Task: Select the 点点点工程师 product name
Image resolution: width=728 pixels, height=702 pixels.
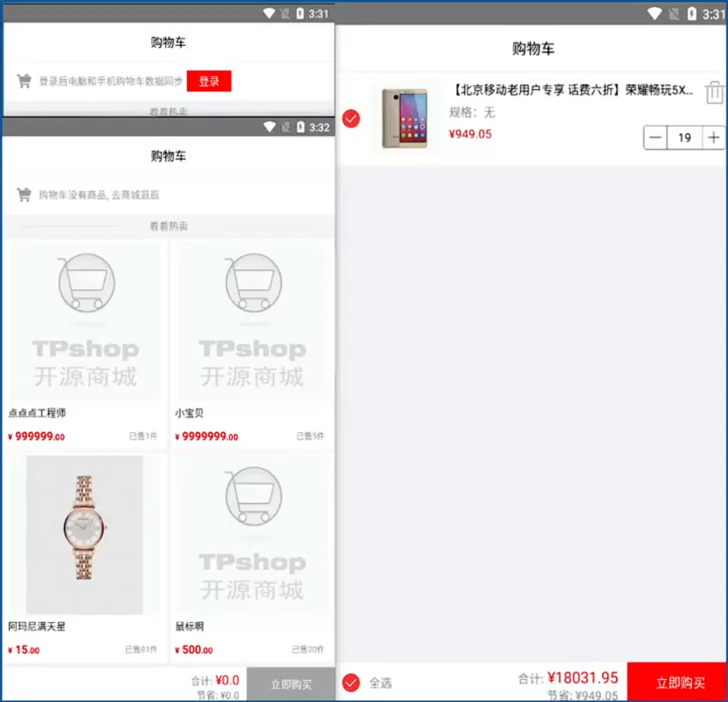Action: [37, 413]
